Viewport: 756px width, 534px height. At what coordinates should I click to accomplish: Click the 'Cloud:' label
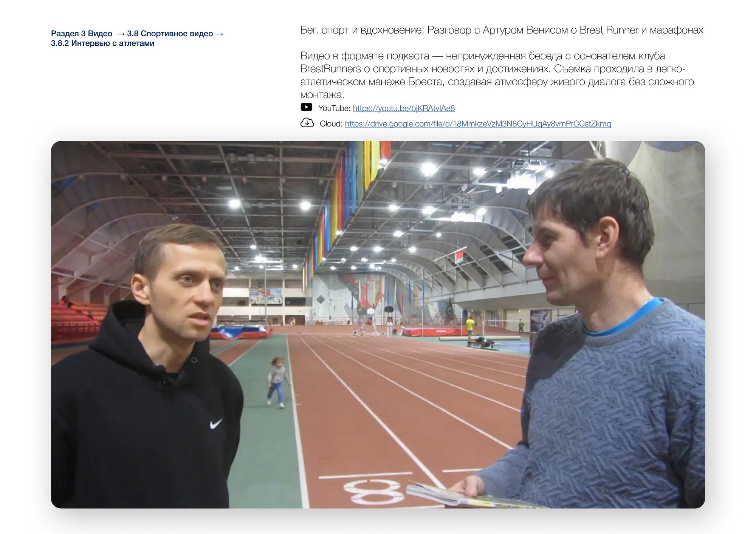pyautogui.click(x=331, y=123)
